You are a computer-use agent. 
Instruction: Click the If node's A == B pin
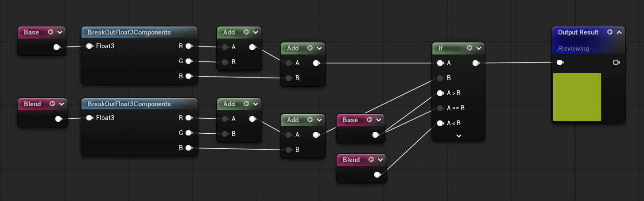tap(440, 108)
